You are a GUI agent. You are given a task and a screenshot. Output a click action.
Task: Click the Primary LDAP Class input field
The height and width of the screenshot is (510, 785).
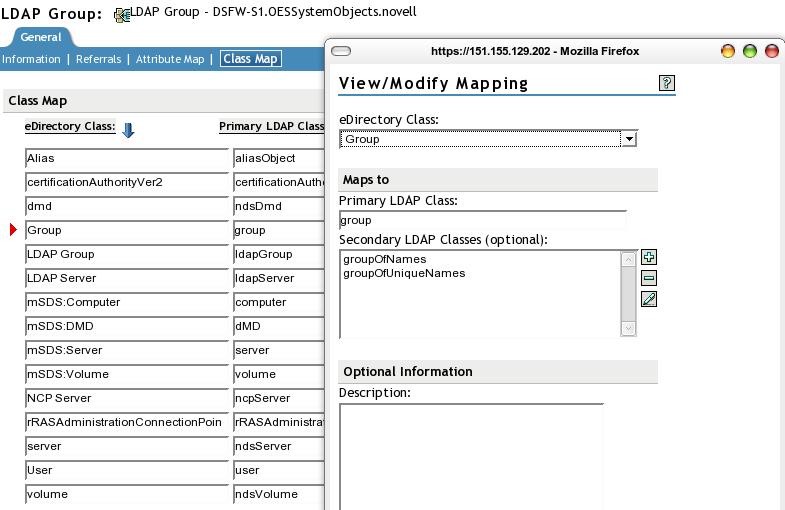coord(482,220)
